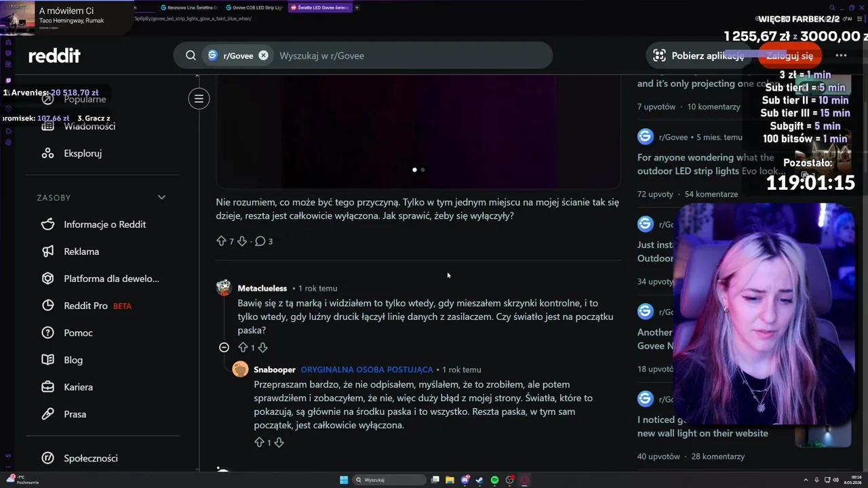Click the A mówiłem Ci song overlay
Screen dimensions: 868x488
(x=66, y=16)
